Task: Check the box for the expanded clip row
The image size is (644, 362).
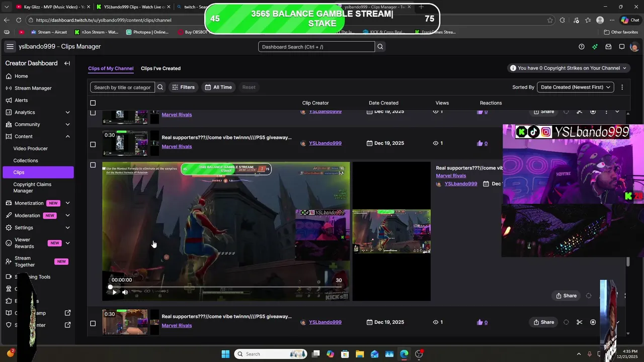Action: click(93, 165)
